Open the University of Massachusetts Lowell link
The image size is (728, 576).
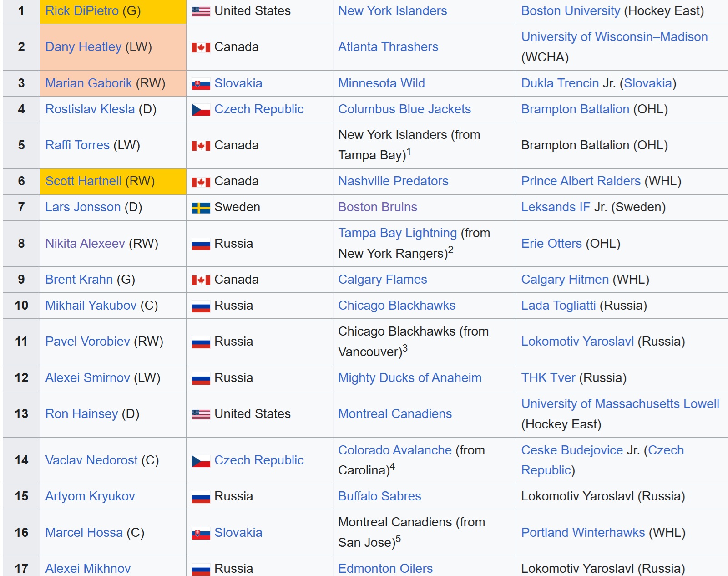tap(620, 404)
